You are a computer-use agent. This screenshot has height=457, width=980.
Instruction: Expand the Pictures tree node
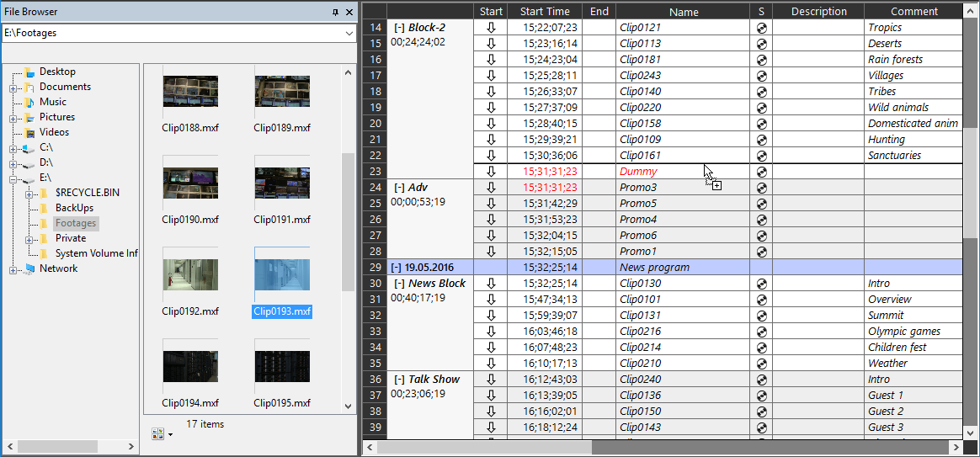click(x=13, y=118)
